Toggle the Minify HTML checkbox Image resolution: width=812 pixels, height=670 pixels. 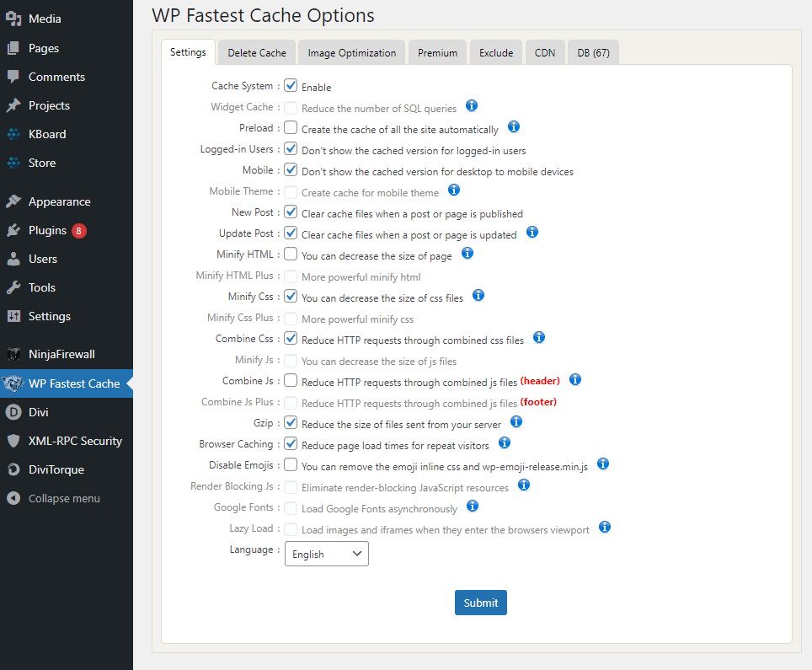(x=291, y=254)
